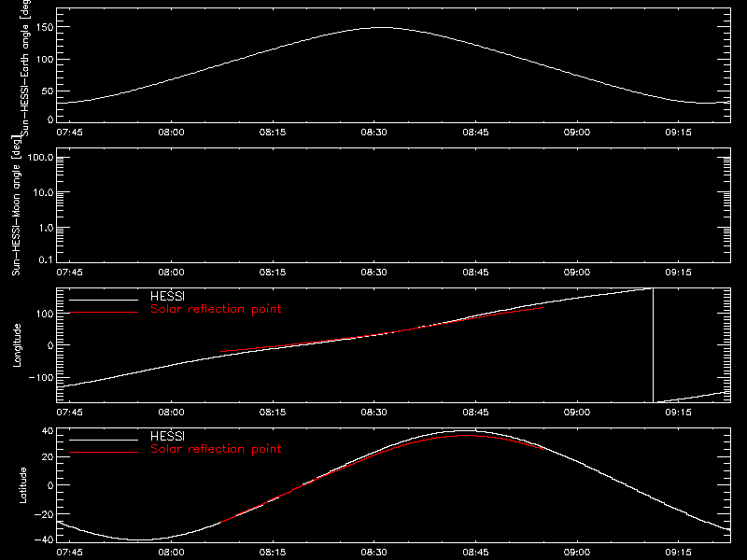Click the "0.1" tick on Sun-HESSI-Moon axis

coord(46,259)
